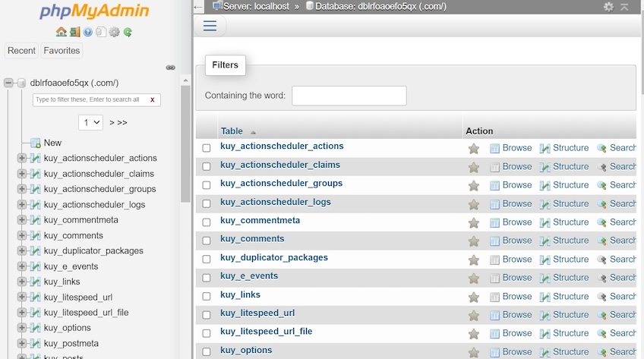644x359 pixels.
Task: Check the kuy_actionscheduler_groups row checkbox
Action: [207, 185]
